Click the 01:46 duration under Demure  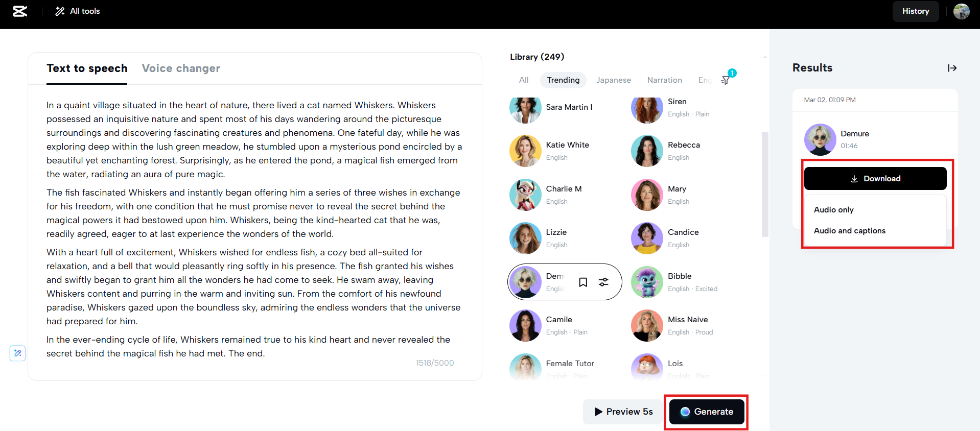pos(849,146)
